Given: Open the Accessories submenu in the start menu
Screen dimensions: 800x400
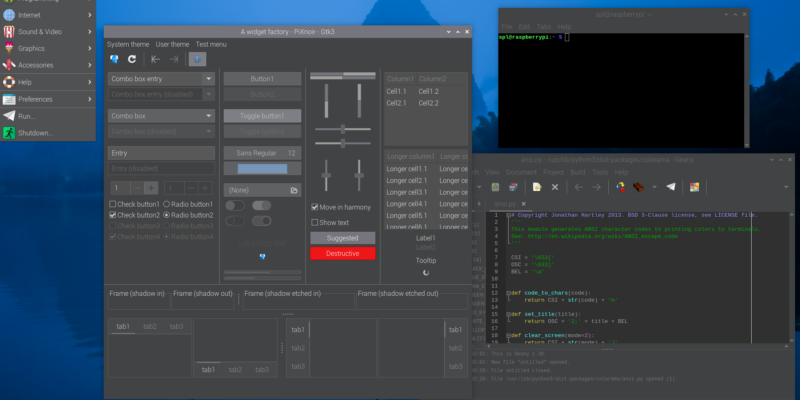Looking at the screenshot, I should [40, 65].
